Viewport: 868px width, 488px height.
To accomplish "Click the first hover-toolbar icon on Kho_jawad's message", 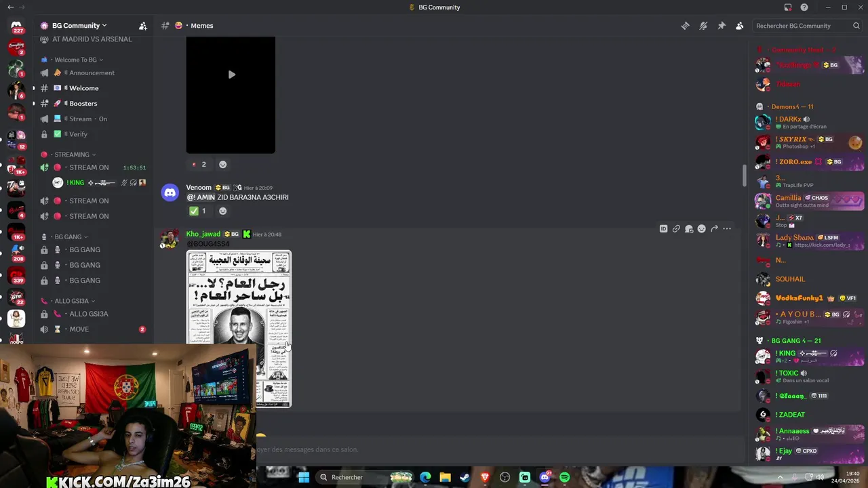I will [663, 229].
